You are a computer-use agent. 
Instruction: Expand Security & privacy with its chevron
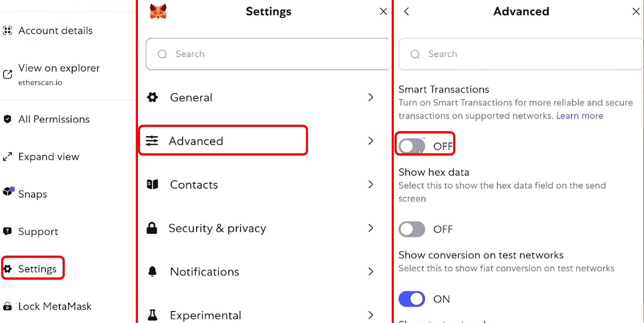coord(371,228)
